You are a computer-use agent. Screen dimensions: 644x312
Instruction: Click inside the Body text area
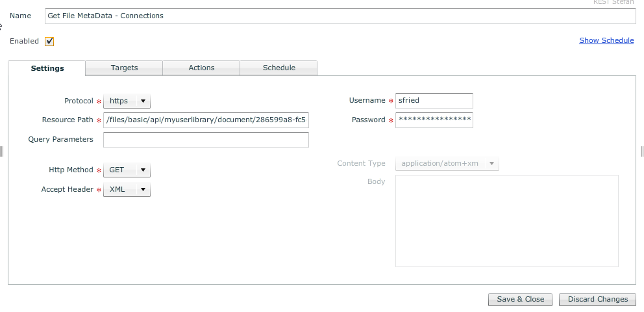coord(506,220)
